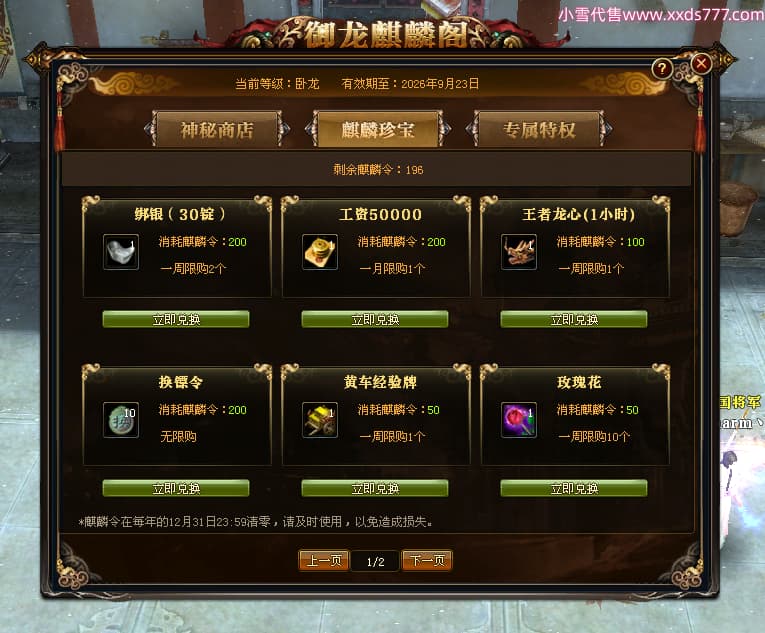Screen dimensions: 765x633
Task: Open help with the question mark icon
Action: pyautogui.click(x=662, y=69)
